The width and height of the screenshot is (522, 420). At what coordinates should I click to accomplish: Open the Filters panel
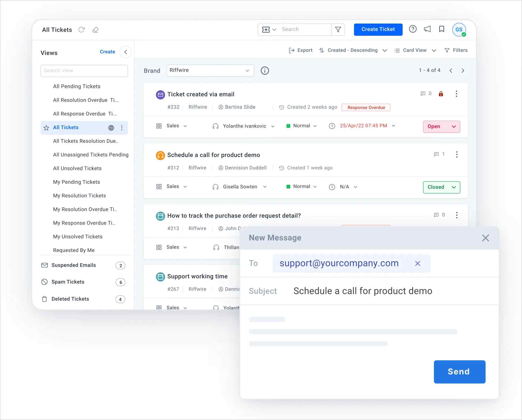click(x=456, y=50)
